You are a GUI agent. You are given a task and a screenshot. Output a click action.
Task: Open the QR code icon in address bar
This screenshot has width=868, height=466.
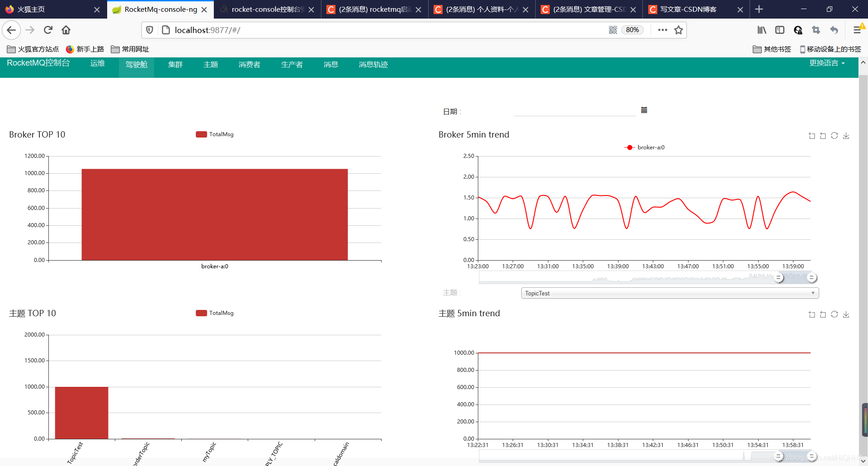pos(613,30)
